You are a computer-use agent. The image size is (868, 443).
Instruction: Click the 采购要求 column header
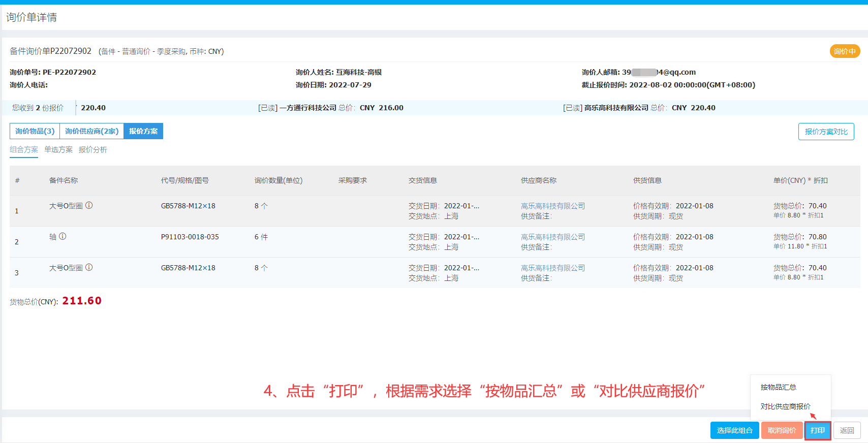353,180
